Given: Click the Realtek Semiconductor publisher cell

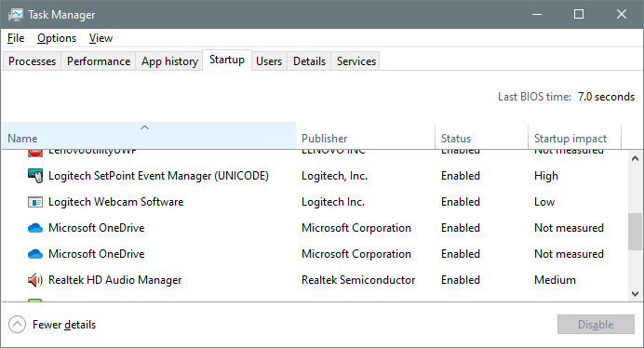Looking at the screenshot, I should (358, 280).
